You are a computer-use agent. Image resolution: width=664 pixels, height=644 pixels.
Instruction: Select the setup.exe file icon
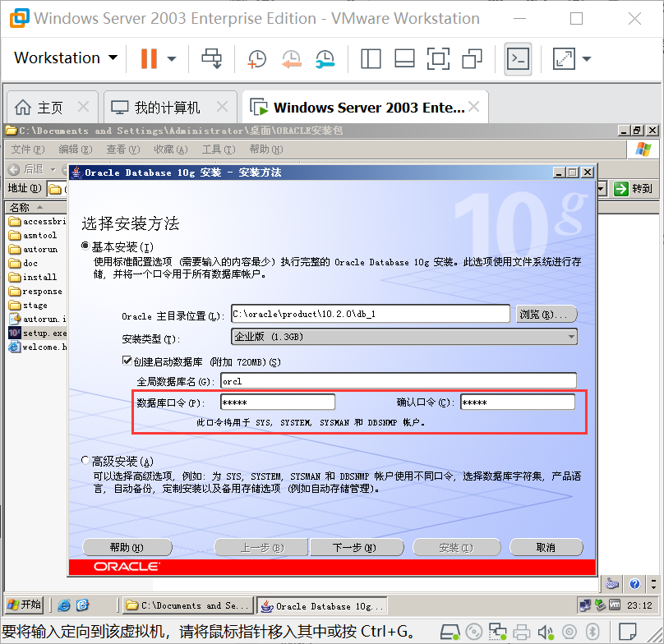coord(15,333)
